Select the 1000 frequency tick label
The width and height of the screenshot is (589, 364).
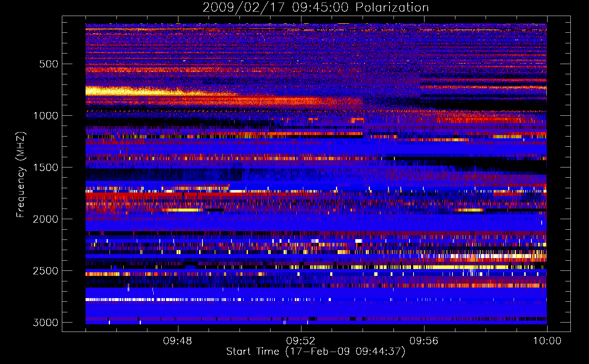(46, 116)
